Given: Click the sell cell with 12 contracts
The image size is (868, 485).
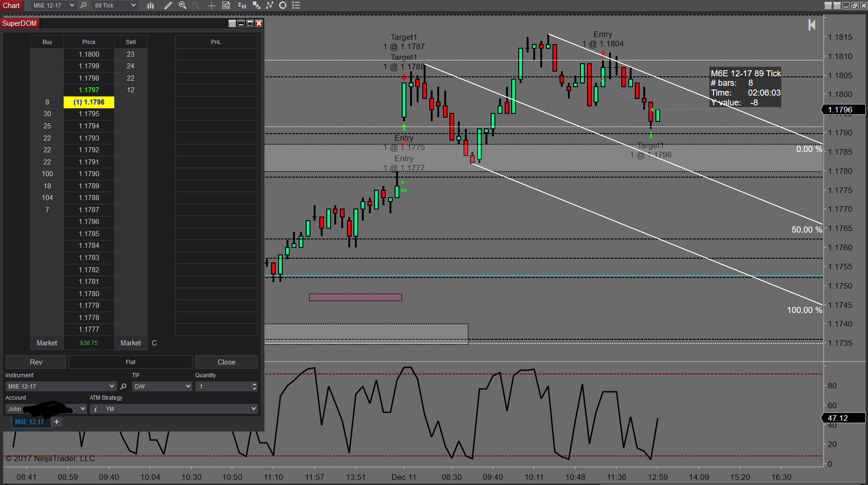Looking at the screenshot, I should (131, 90).
